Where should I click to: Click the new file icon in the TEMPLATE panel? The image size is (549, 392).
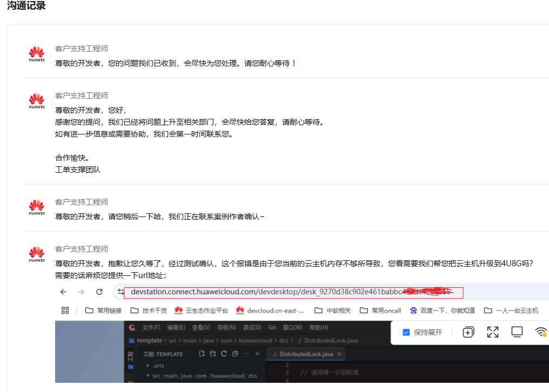[202, 354]
